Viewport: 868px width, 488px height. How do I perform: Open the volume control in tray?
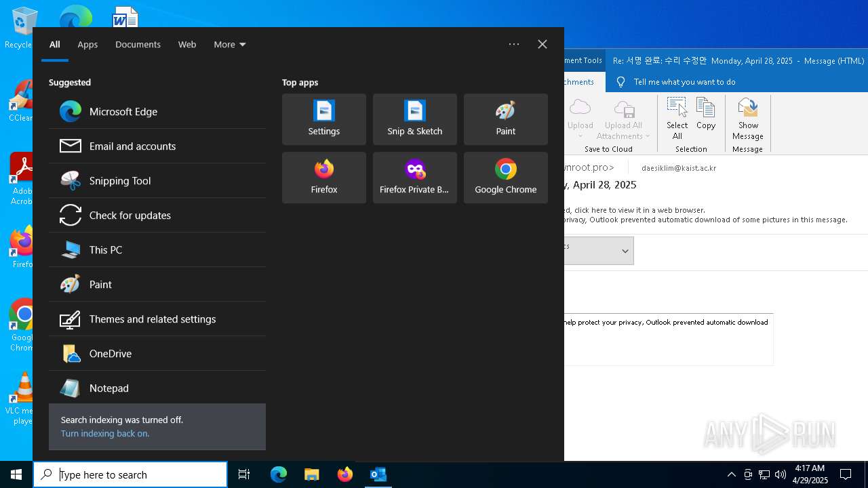(x=781, y=474)
